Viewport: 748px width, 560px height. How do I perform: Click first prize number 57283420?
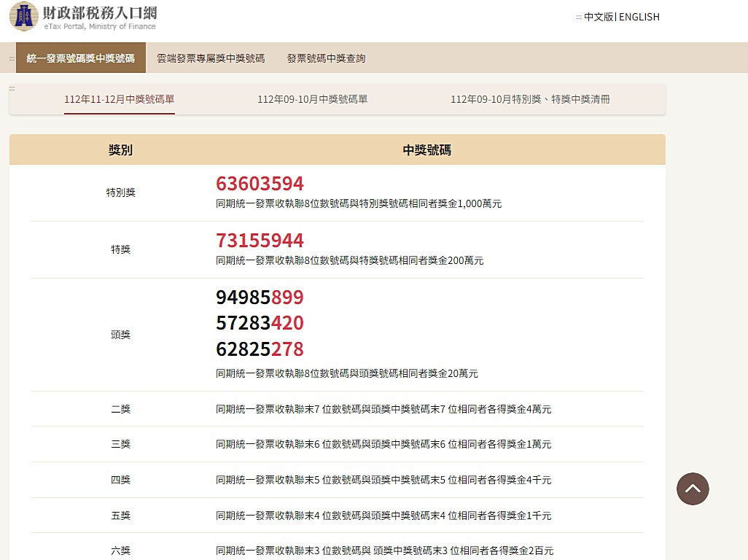coord(260,323)
